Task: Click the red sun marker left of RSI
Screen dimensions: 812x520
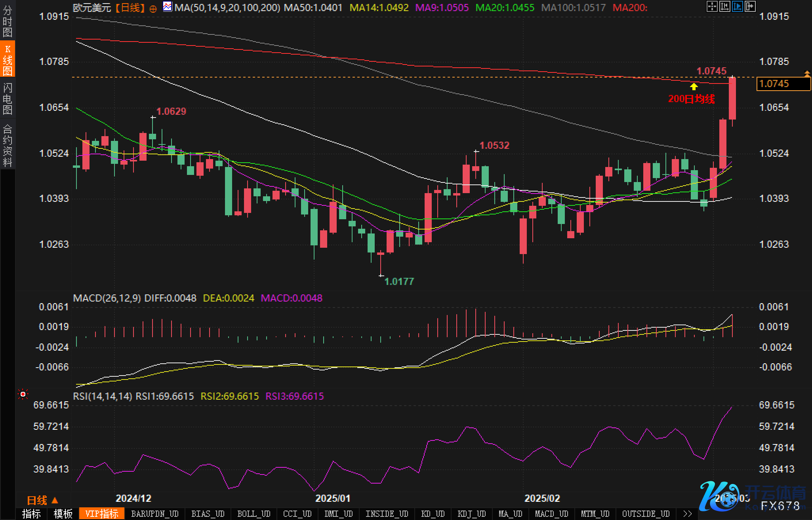Action: (23, 394)
